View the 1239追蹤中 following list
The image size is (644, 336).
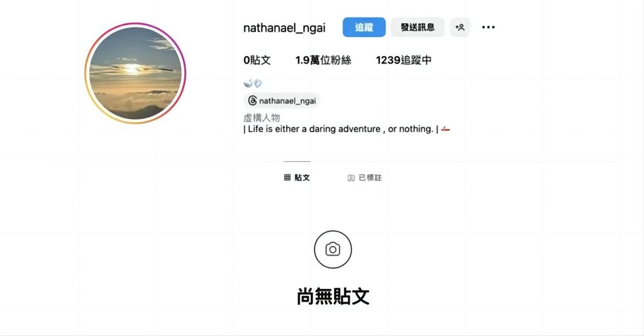(403, 60)
